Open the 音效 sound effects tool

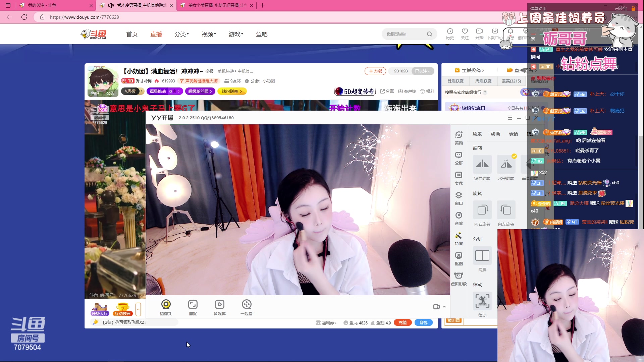[x=459, y=218]
